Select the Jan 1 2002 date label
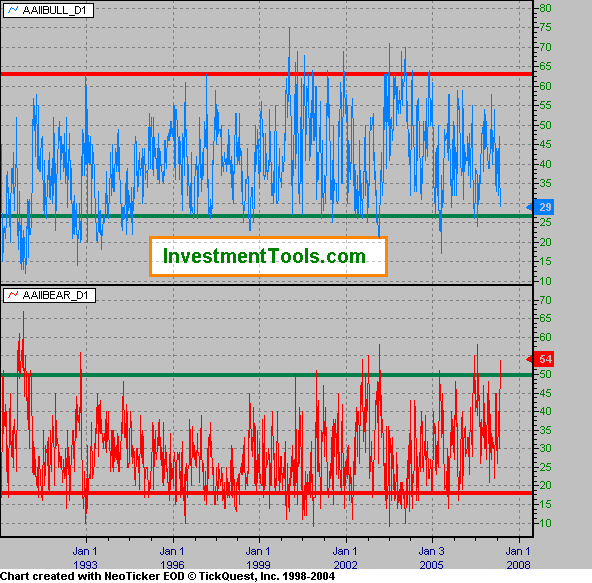 pyautogui.click(x=345, y=558)
